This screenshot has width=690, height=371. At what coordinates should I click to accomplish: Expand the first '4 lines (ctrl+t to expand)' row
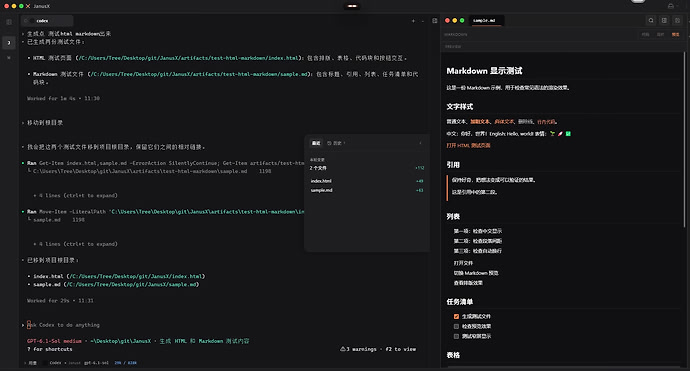[x=75, y=195]
